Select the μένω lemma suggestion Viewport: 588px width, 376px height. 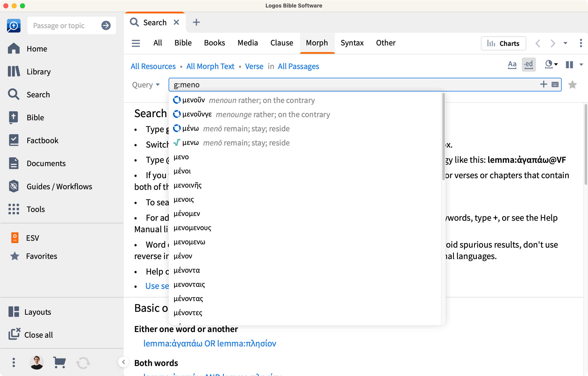[305, 129]
